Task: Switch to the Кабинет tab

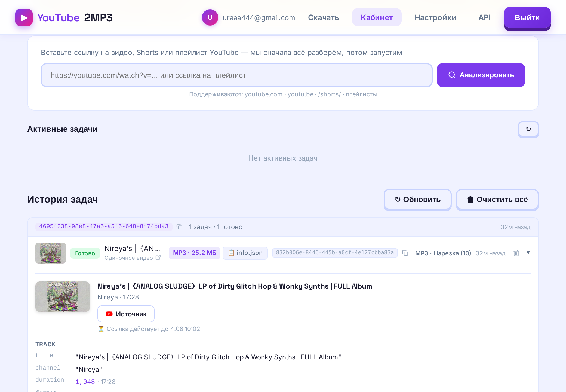Action: (377, 17)
